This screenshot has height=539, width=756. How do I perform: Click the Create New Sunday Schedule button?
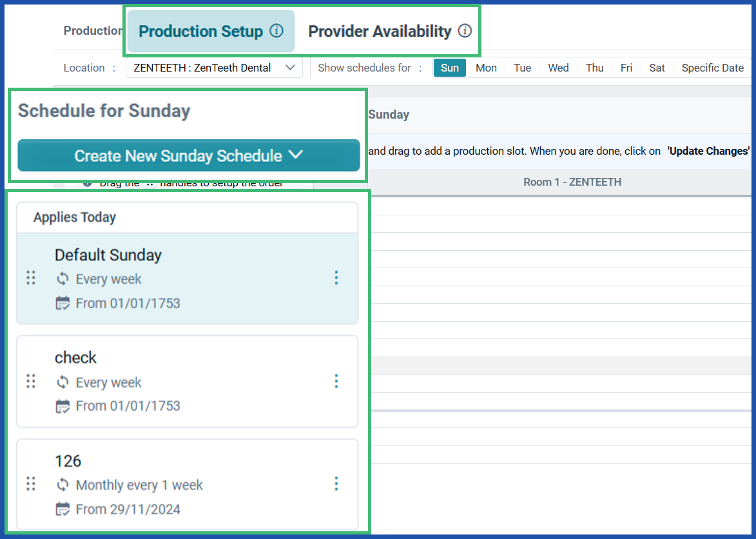click(188, 155)
